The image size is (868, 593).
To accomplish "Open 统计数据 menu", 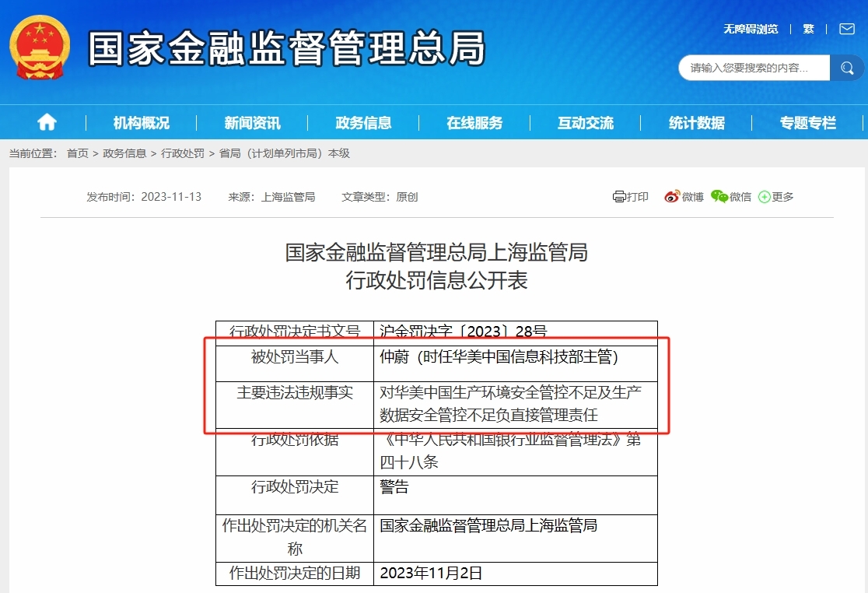I will click(x=696, y=122).
